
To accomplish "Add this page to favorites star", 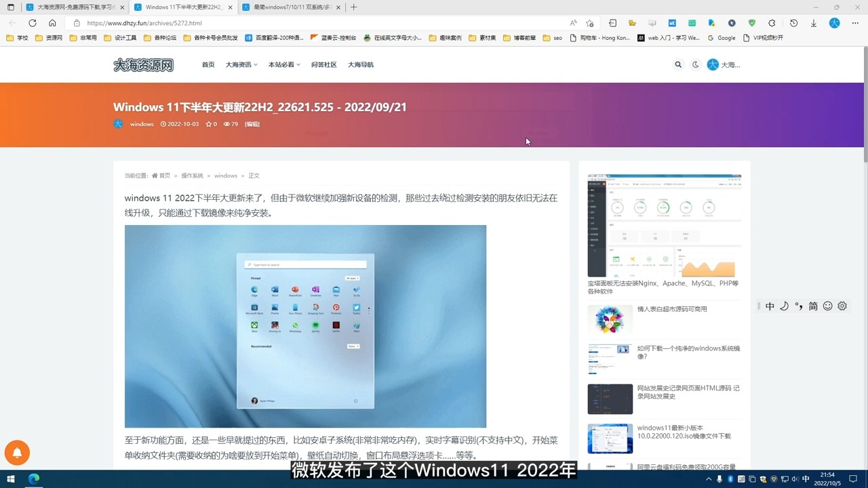I will point(590,23).
